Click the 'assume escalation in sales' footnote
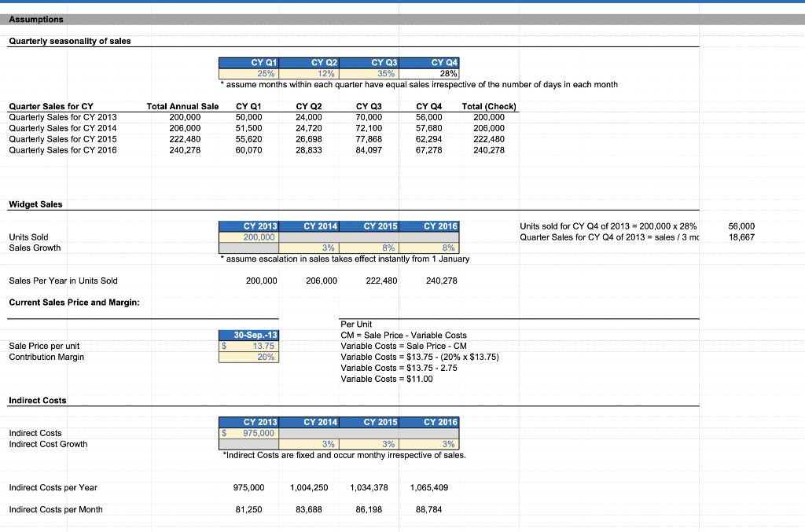This screenshot has width=805, height=532. click(x=345, y=259)
